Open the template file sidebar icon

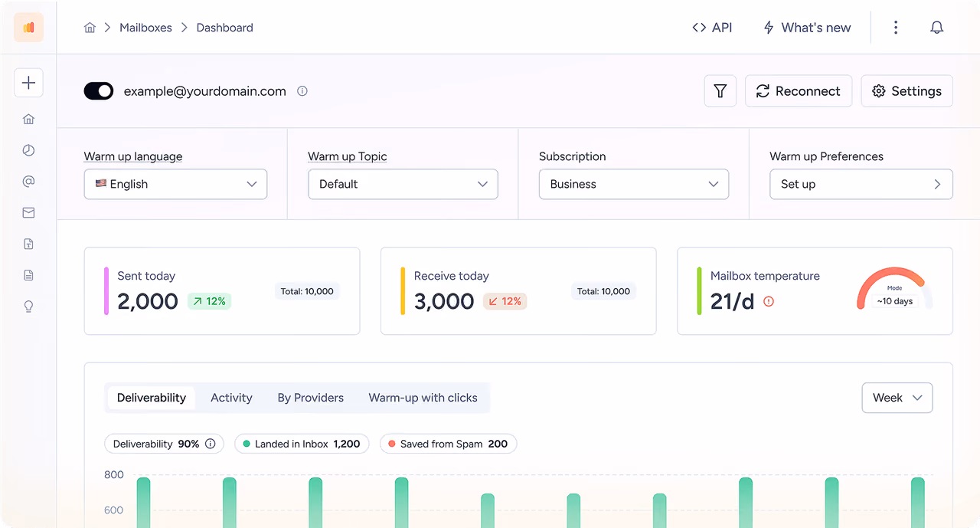(x=28, y=244)
